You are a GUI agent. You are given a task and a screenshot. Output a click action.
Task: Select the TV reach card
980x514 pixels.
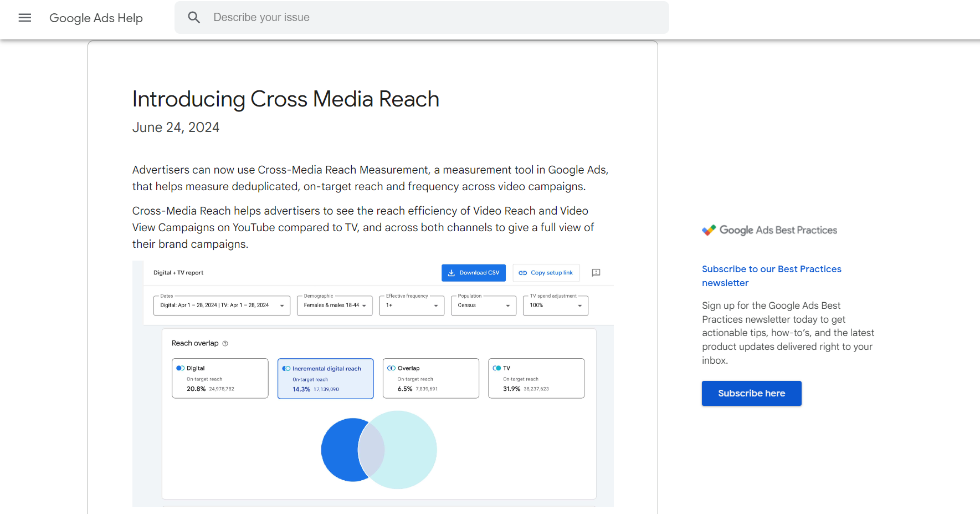[x=536, y=378]
